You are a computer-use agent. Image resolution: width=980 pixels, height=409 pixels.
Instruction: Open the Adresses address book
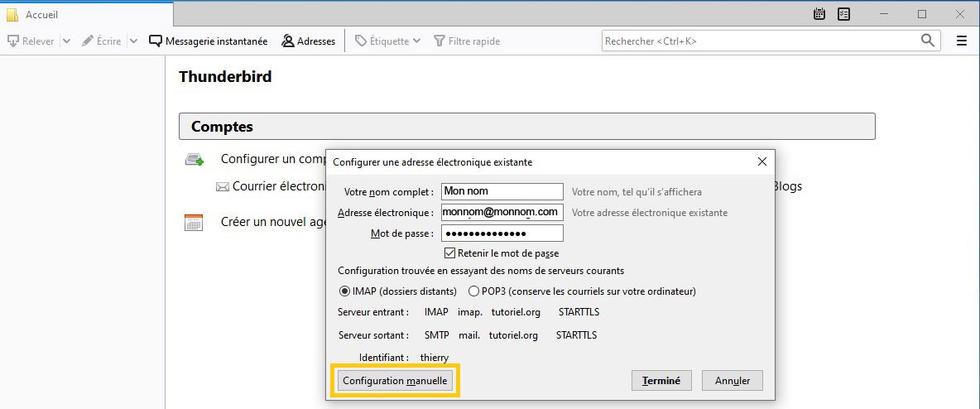(308, 41)
